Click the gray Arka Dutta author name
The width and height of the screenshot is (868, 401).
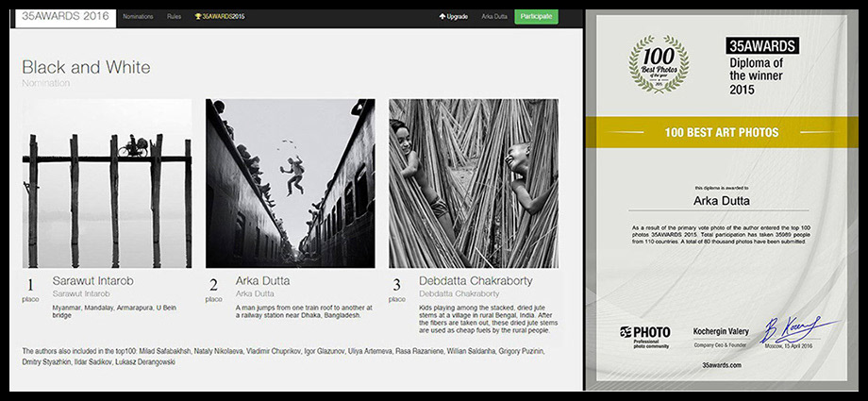pyautogui.click(x=255, y=293)
